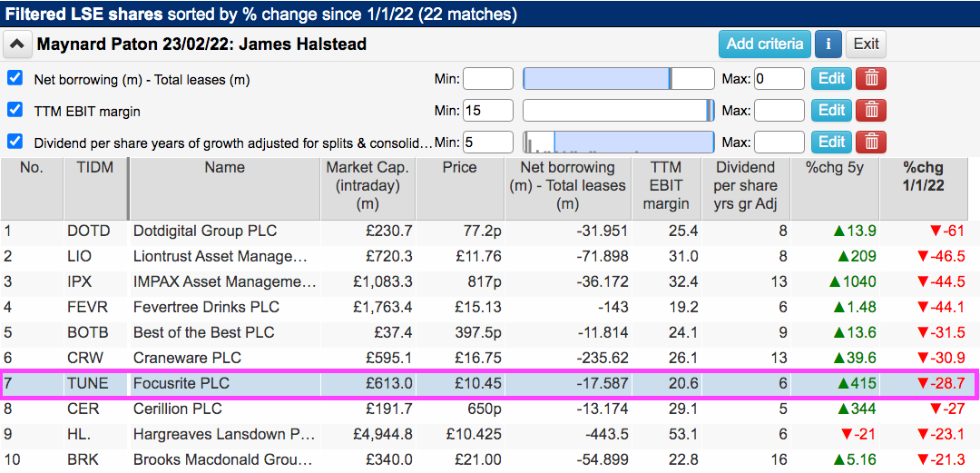
Task: Delete the Net borrowing criterion with trash icon
Action: [870, 79]
